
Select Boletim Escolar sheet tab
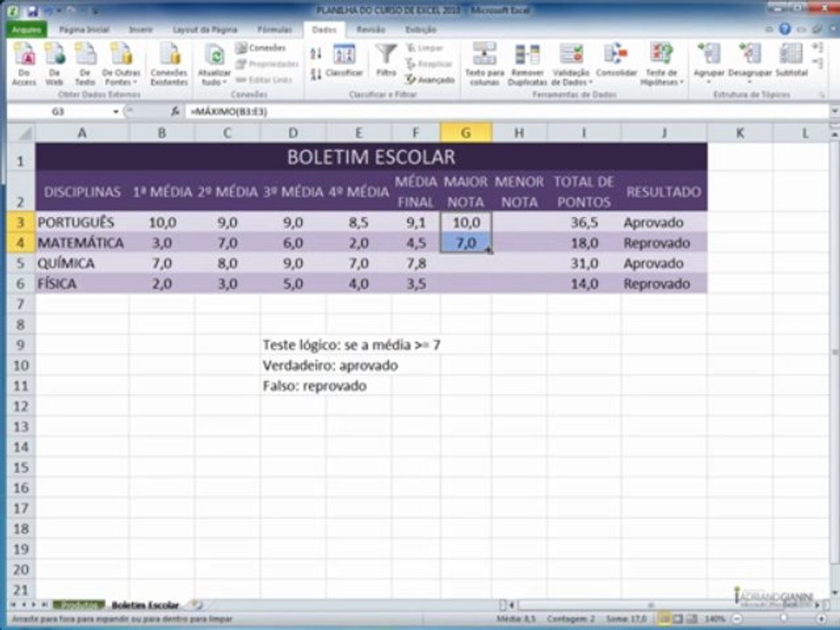[145, 605]
